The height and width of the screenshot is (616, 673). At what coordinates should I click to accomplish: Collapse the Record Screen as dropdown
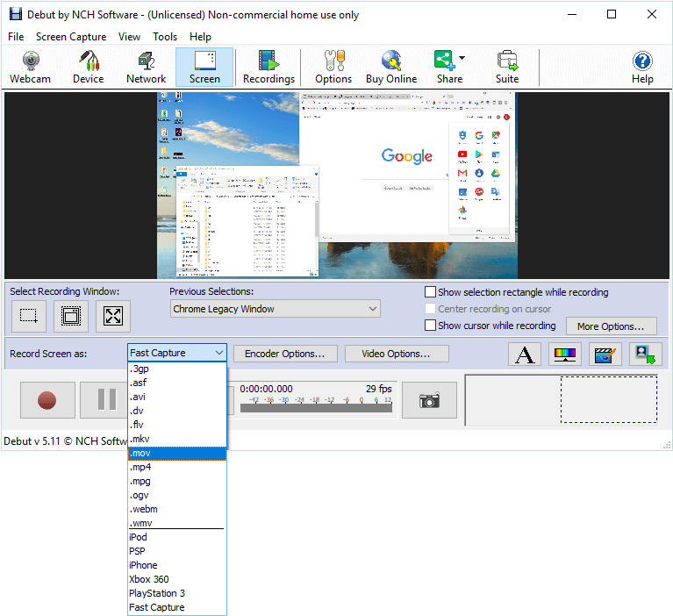pyautogui.click(x=177, y=353)
